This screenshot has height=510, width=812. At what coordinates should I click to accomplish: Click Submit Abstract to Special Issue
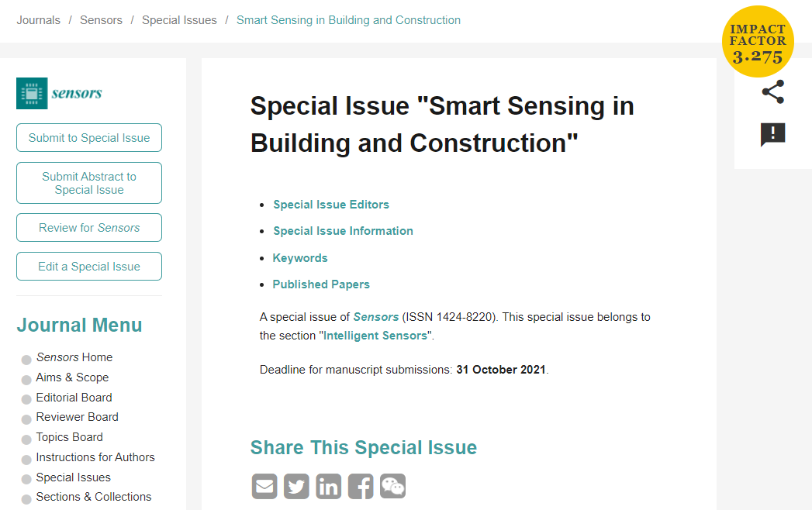pos(89,183)
